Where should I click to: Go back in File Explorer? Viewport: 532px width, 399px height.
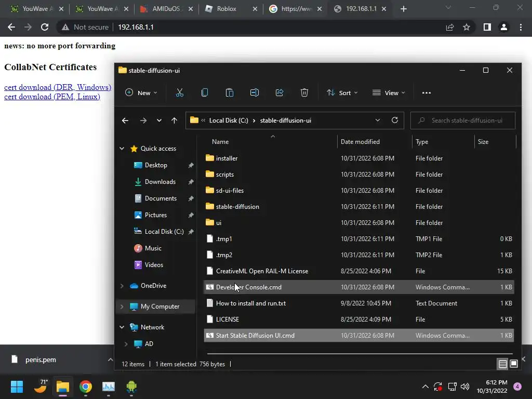[x=125, y=121]
